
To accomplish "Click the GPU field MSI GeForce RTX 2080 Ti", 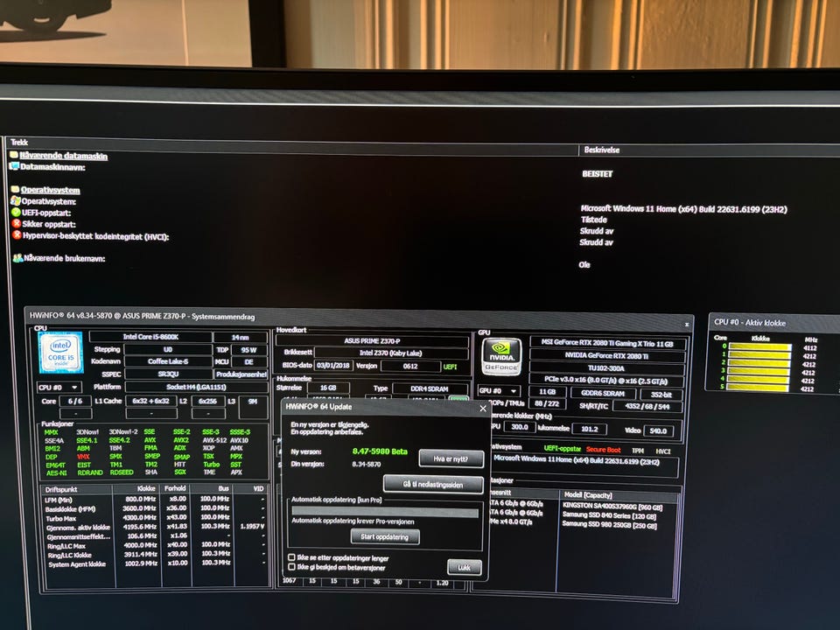I will 607,343.
